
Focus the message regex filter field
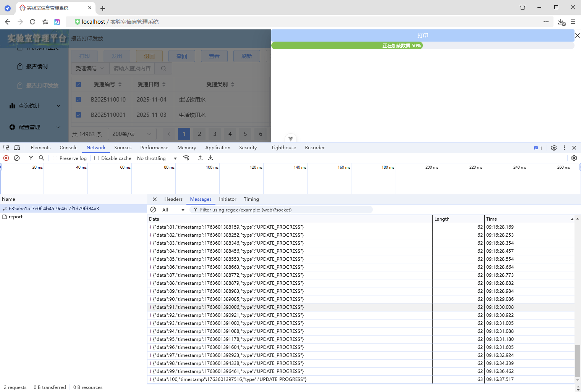pos(281,210)
